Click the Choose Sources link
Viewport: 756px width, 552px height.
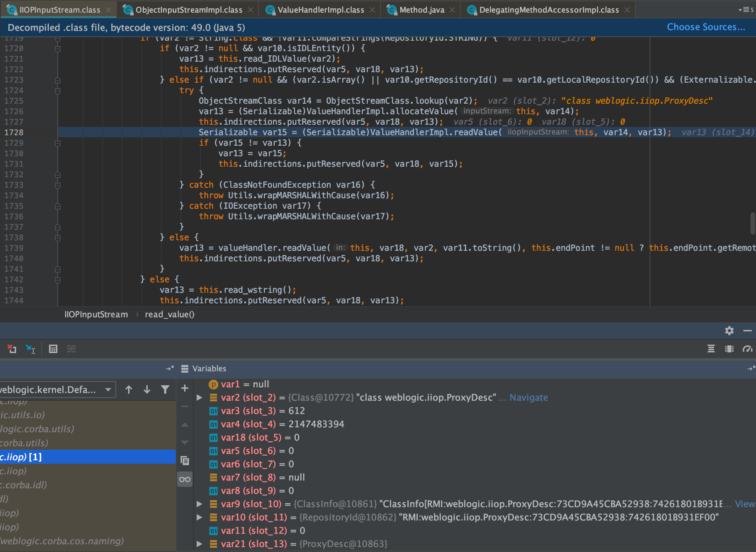tap(706, 27)
